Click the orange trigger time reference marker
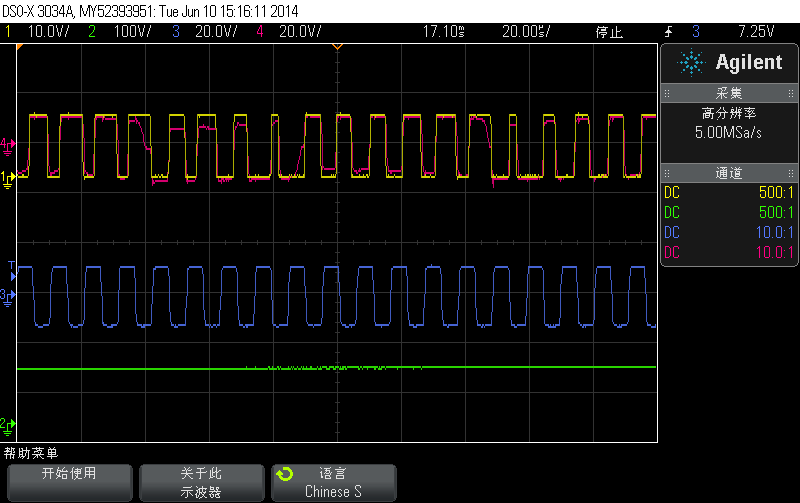The height and width of the screenshot is (503, 800). pyautogui.click(x=337, y=46)
